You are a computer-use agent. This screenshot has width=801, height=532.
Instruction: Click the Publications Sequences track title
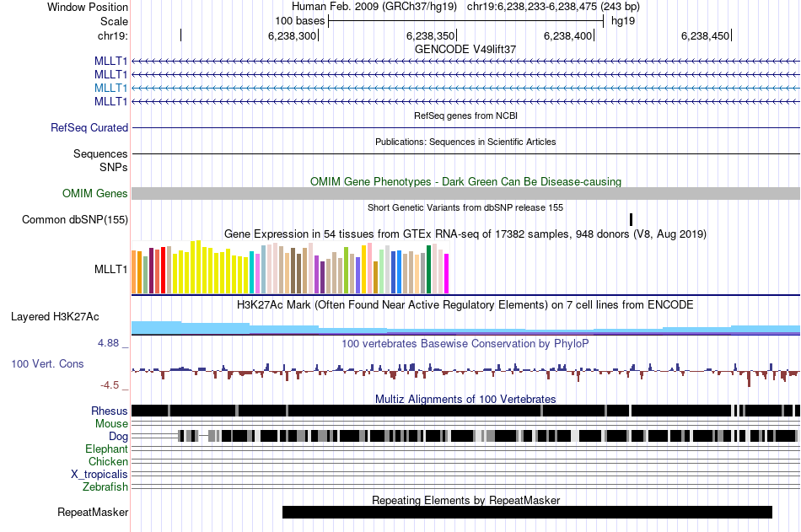click(x=465, y=142)
